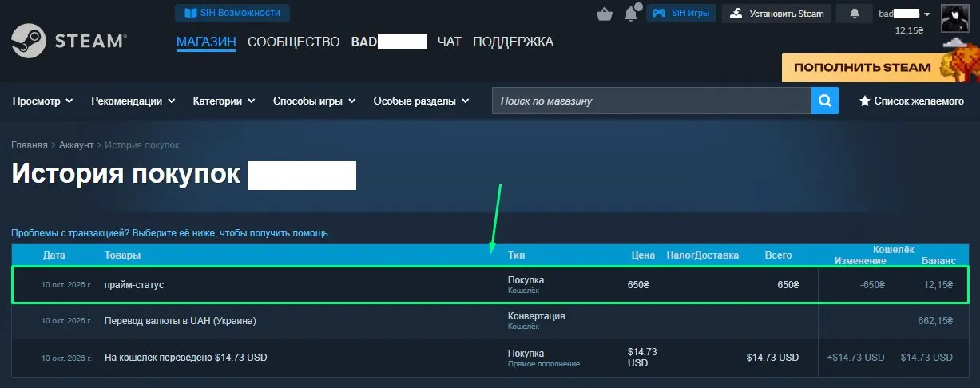This screenshot has width=980, height=388.
Task: Open the SIH bell notifications icon
Action: coord(631,14)
